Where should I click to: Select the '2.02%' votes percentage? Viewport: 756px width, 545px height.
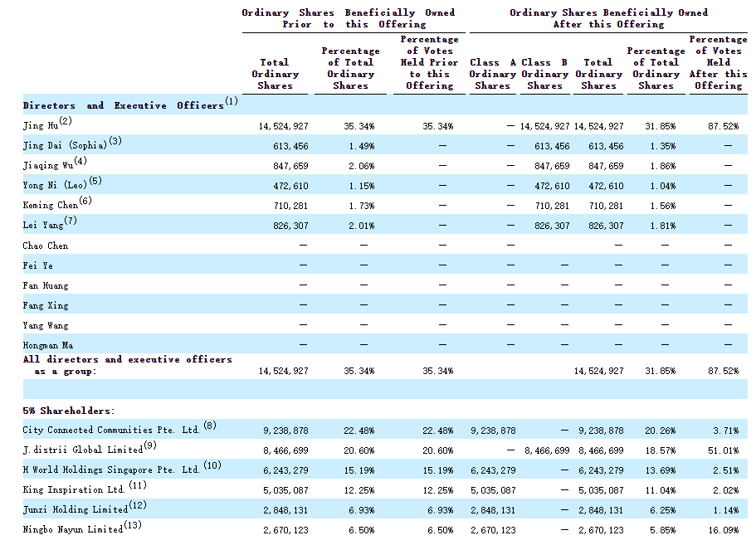pyautogui.click(x=726, y=490)
